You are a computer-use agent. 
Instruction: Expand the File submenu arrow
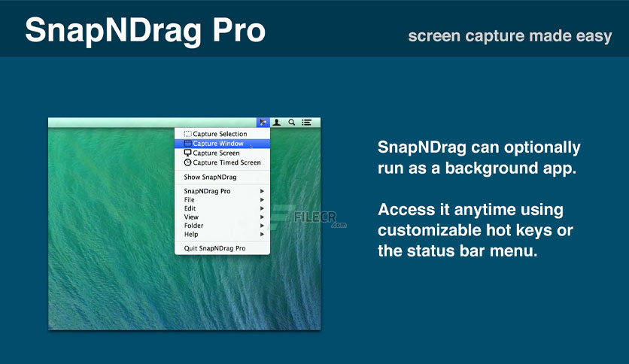262,199
